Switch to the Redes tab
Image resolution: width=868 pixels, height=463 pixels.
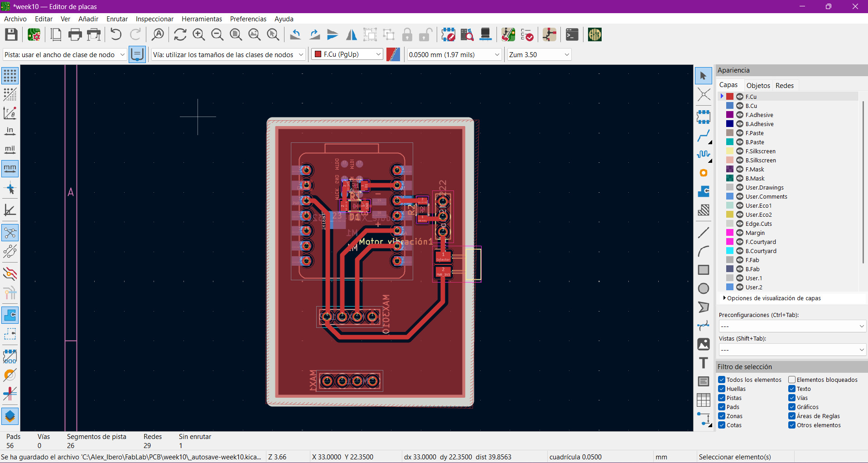tap(784, 85)
